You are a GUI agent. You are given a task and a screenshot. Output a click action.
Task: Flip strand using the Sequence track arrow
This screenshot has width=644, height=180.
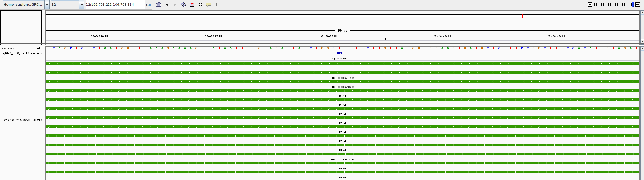click(38, 48)
